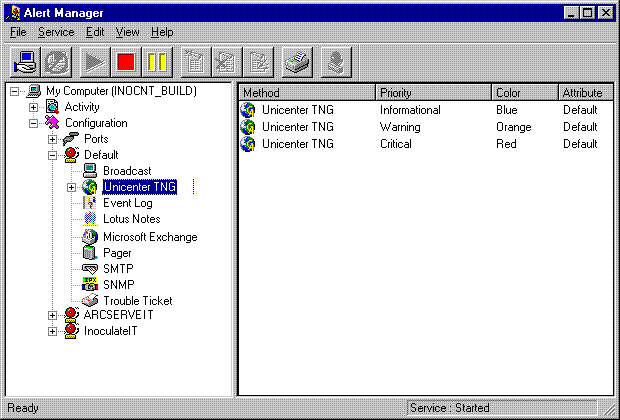Select My Computer (INOCNT_BUILD) in tree
The height and width of the screenshot is (420, 620).
(x=121, y=91)
